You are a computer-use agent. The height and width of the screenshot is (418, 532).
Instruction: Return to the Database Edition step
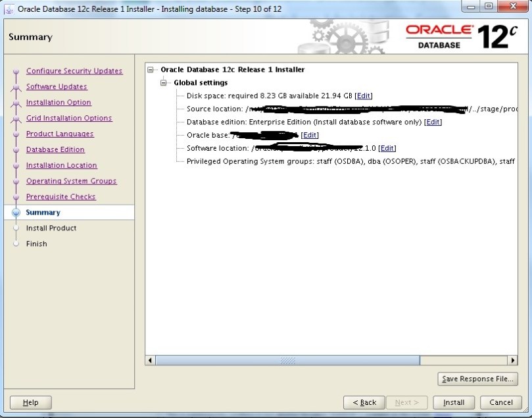pyautogui.click(x=55, y=150)
